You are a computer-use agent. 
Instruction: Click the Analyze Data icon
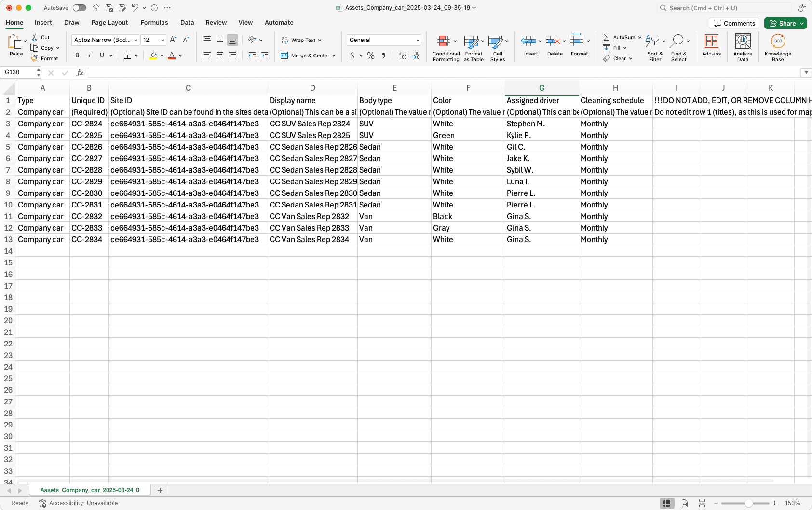coord(743,47)
